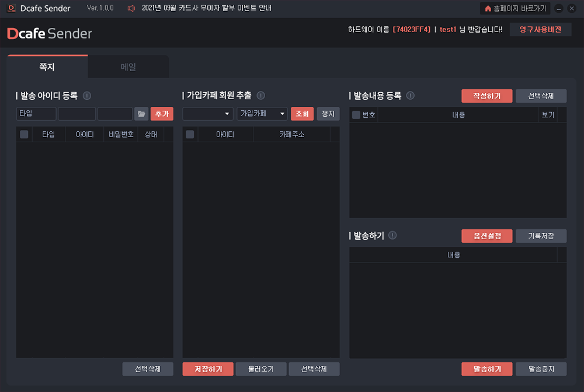This screenshot has height=392, width=584.
Task: Click the large Dcafe Sender header logo
Action: coord(50,33)
